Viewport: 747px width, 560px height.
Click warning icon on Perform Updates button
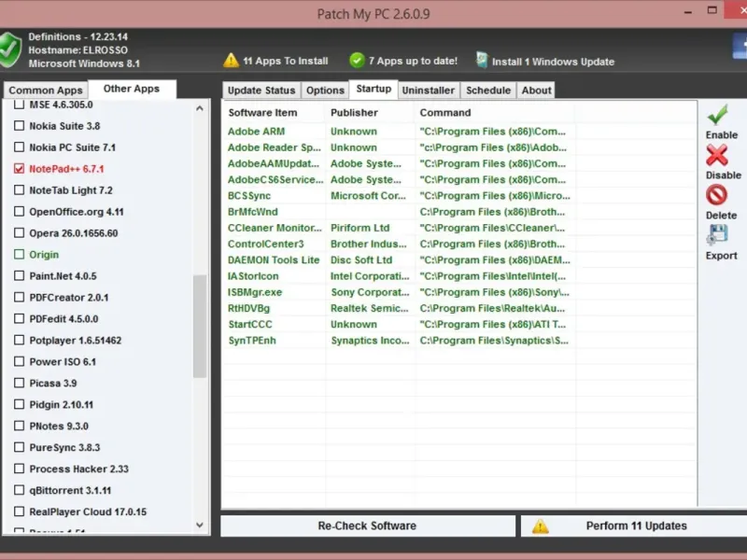click(x=541, y=526)
